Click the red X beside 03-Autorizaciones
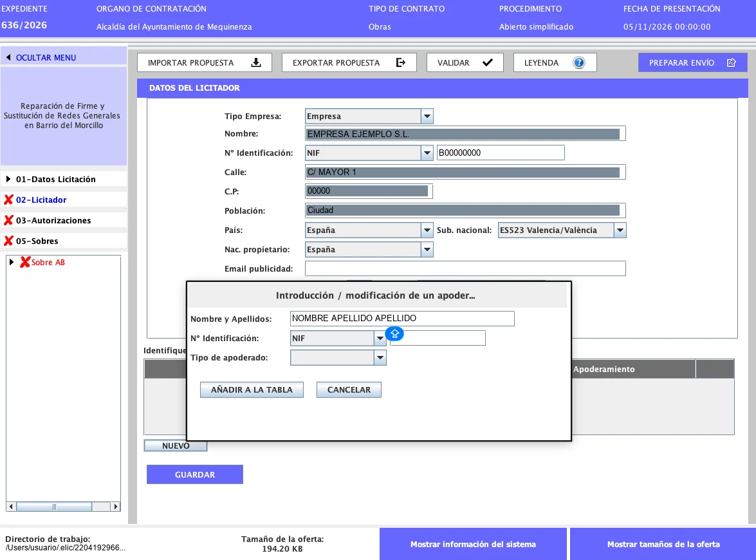The height and width of the screenshot is (560, 756). pos(8,220)
